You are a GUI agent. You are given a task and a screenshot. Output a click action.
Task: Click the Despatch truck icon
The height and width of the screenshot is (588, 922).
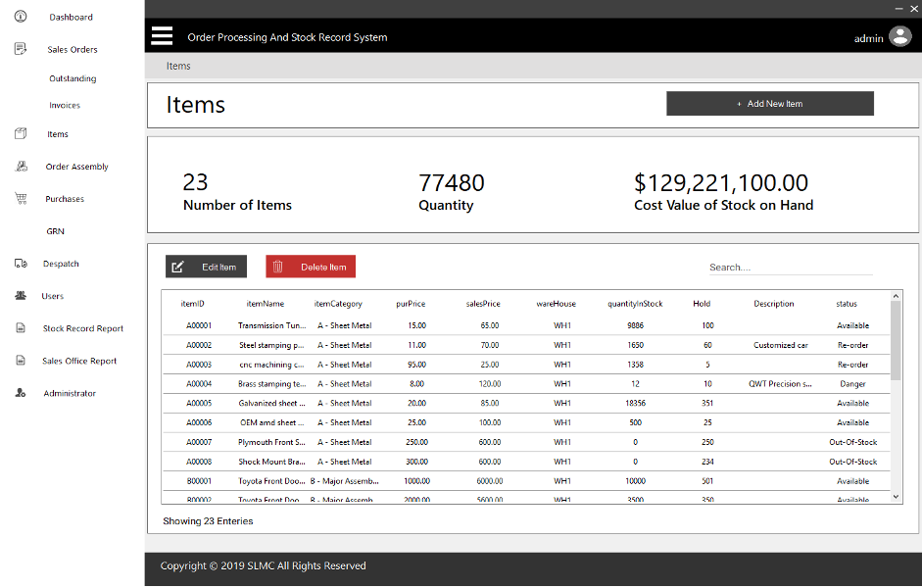tap(21, 264)
